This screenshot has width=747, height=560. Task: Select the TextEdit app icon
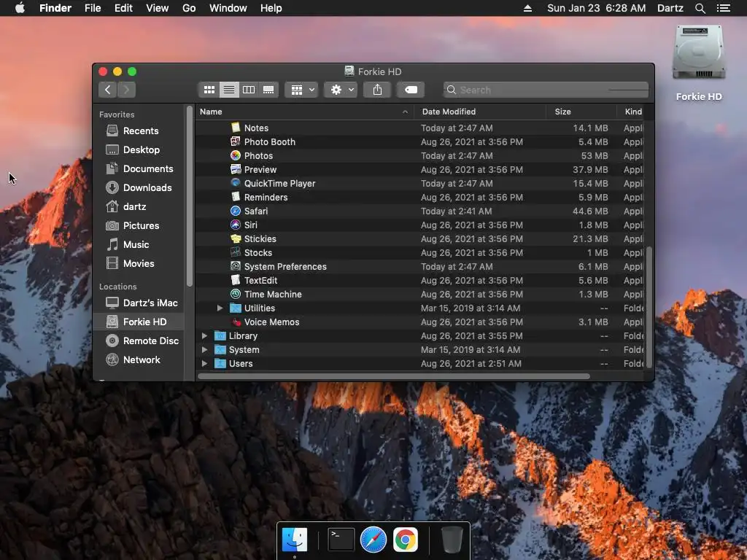click(x=236, y=280)
